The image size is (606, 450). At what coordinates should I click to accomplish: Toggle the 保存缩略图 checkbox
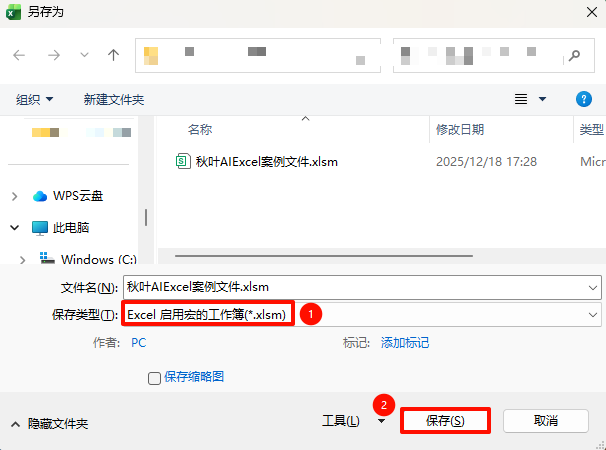coord(154,378)
